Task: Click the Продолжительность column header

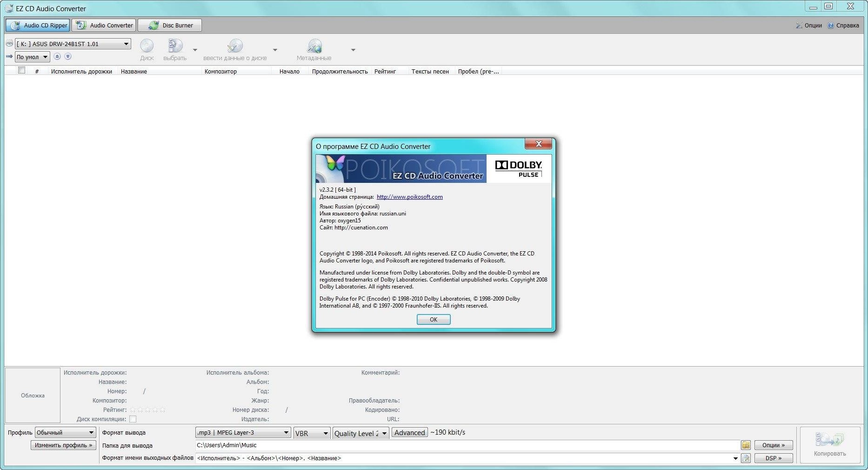Action: 340,71
